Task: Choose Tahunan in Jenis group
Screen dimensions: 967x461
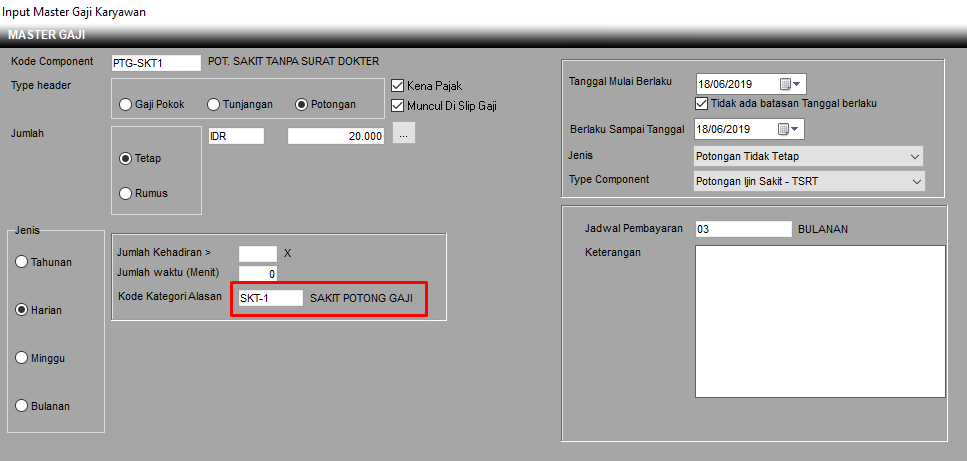Action: (x=22, y=262)
